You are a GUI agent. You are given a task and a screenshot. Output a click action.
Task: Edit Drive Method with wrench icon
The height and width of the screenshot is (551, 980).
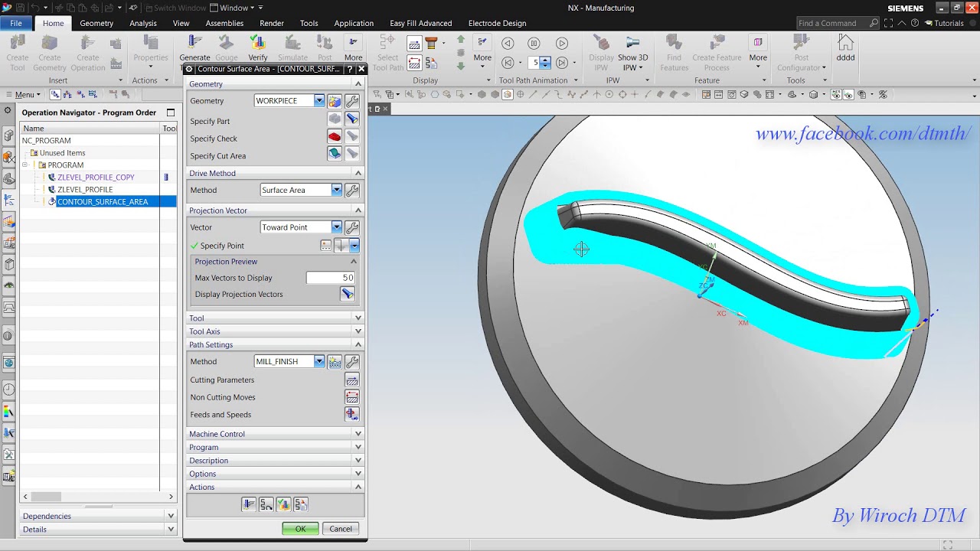coord(351,190)
